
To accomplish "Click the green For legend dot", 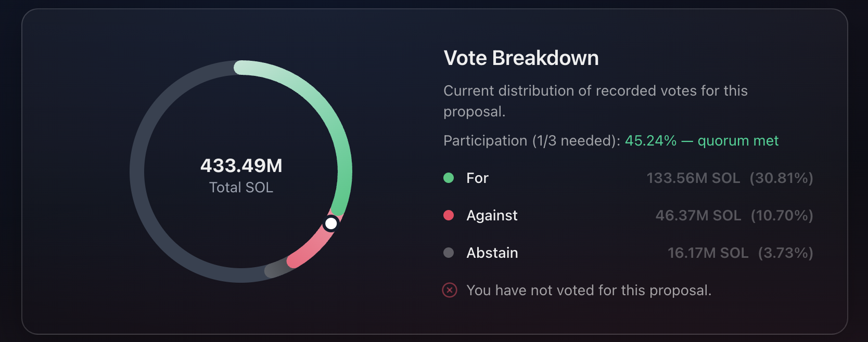I will (449, 178).
